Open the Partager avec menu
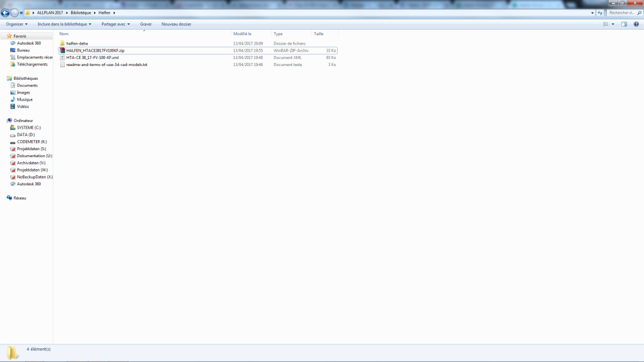 (x=116, y=25)
